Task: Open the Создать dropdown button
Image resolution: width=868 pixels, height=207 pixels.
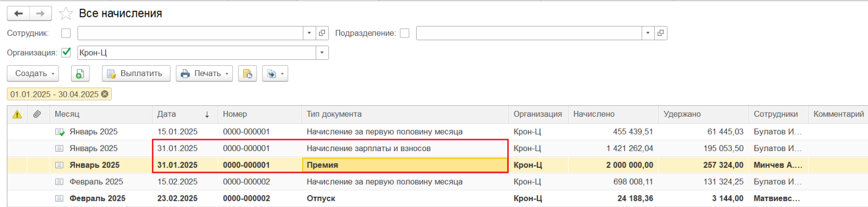Action: click(x=33, y=73)
